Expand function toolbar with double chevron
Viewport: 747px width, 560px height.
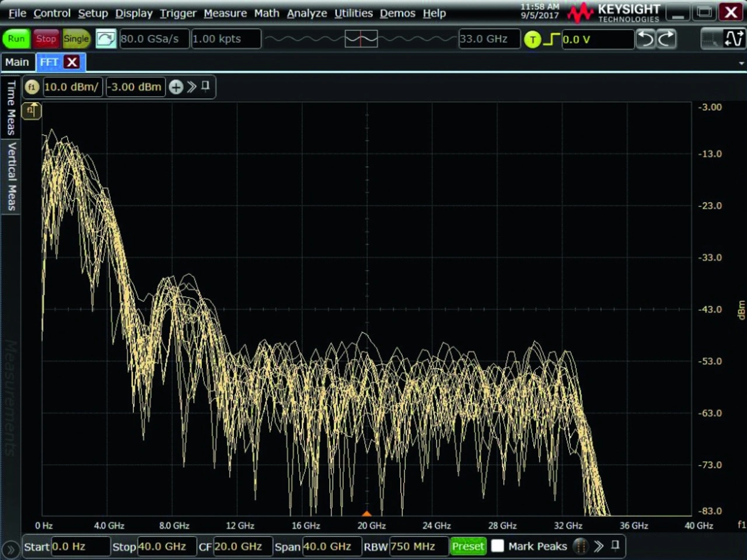[x=191, y=87]
